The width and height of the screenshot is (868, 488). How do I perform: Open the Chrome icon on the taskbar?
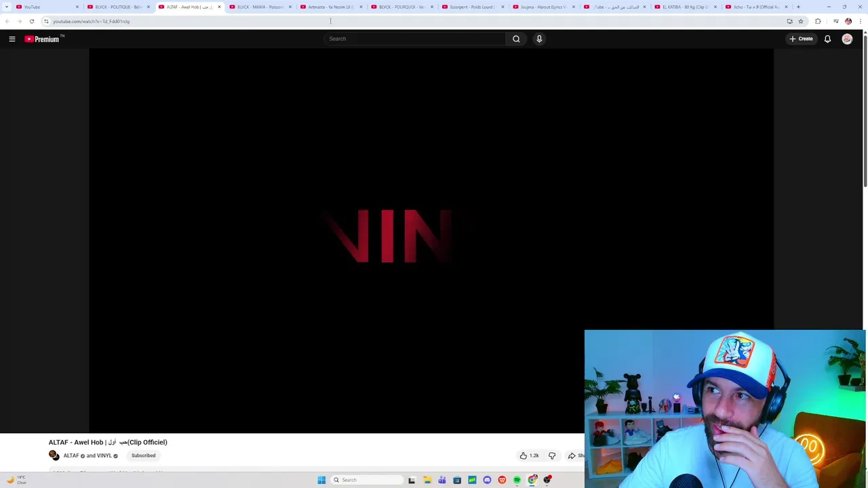532,480
